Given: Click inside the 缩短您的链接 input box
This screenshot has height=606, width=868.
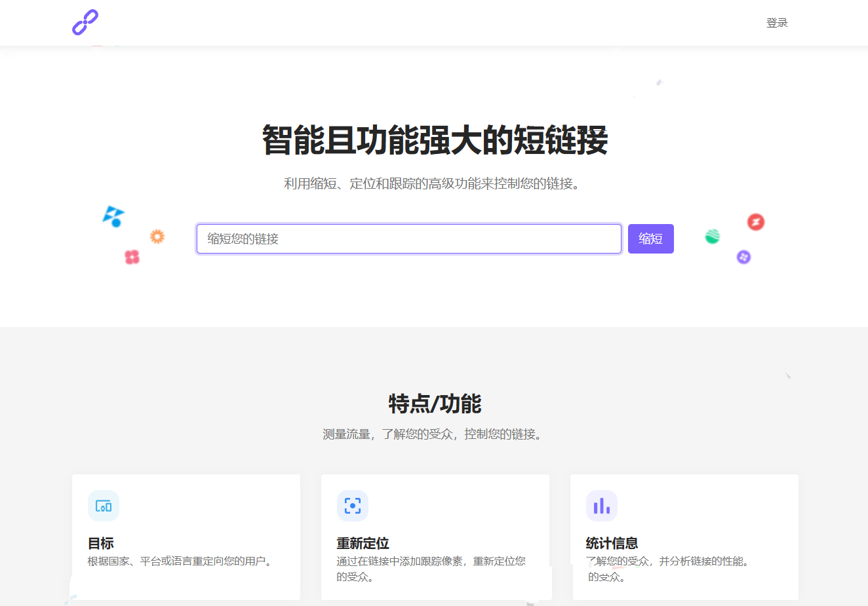Looking at the screenshot, I should tap(408, 238).
